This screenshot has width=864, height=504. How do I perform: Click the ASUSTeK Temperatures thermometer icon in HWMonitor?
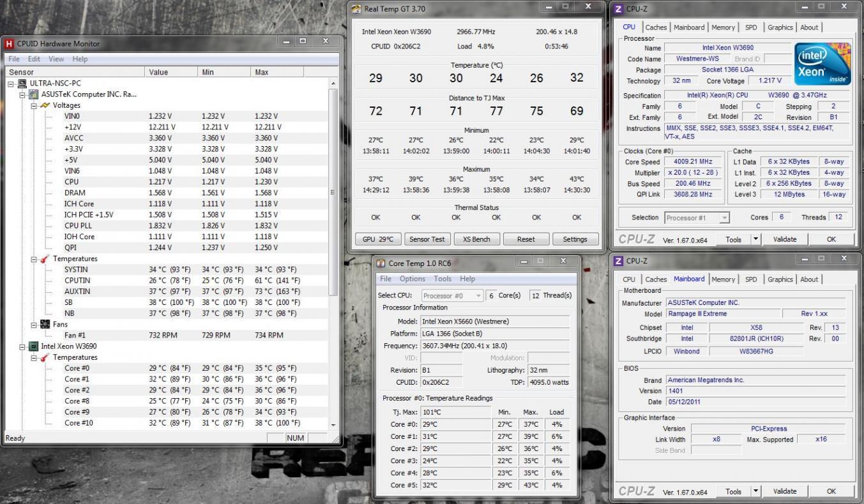tap(45, 259)
